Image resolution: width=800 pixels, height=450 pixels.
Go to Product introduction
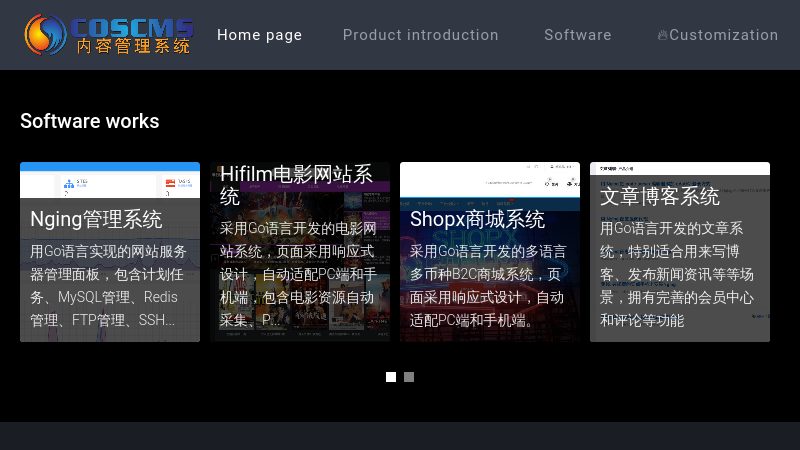pyautogui.click(x=420, y=35)
